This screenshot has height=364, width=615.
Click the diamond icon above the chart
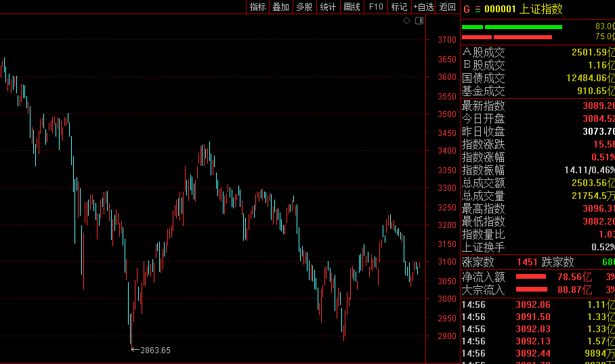(x=406, y=21)
